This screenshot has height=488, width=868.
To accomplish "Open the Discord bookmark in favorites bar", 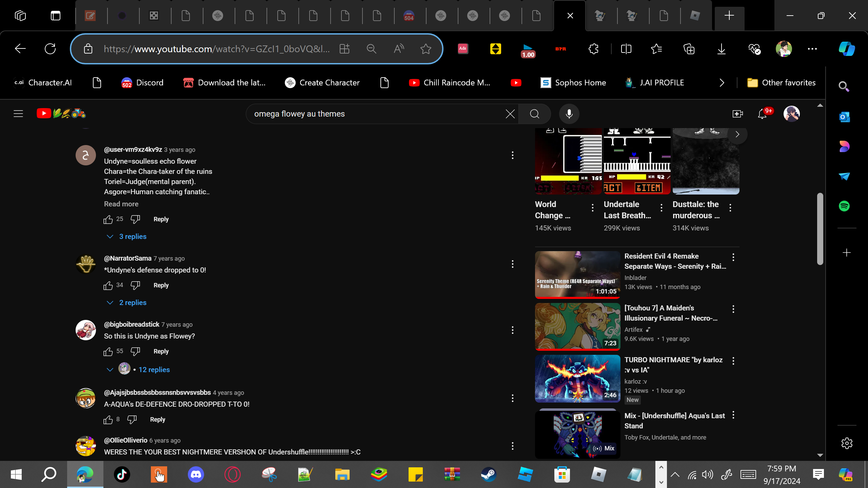I will (x=142, y=83).
